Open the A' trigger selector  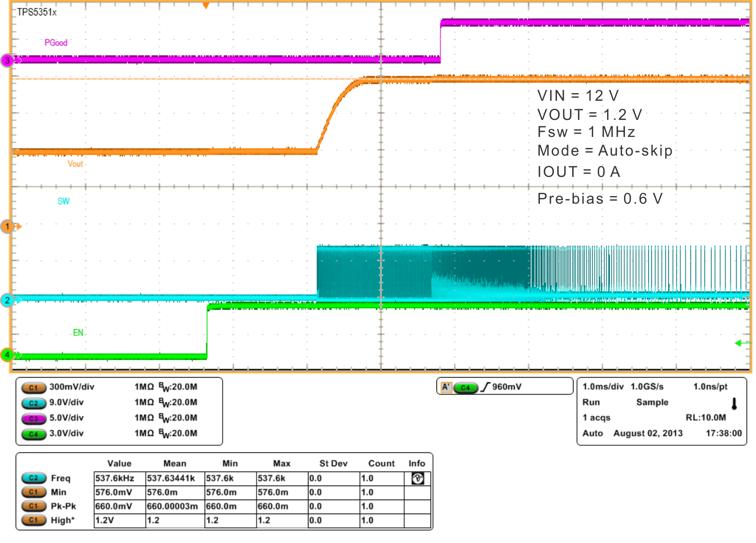tap(446, 387)
